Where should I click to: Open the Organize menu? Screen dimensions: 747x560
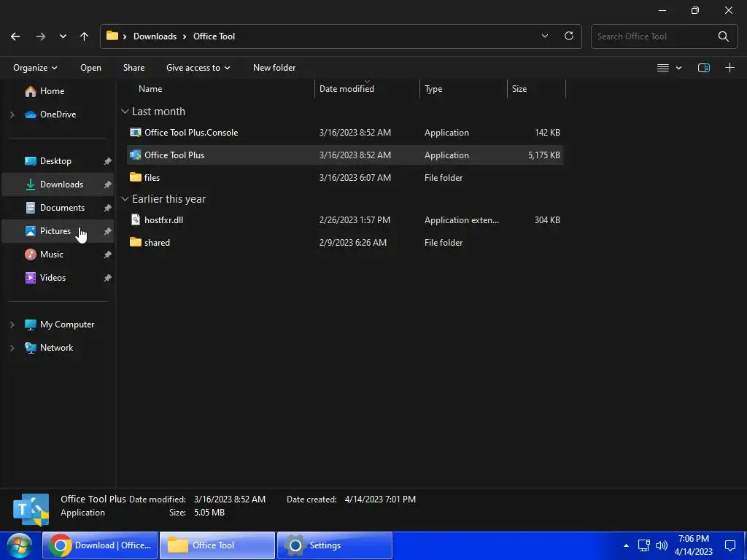pos(35,68)
